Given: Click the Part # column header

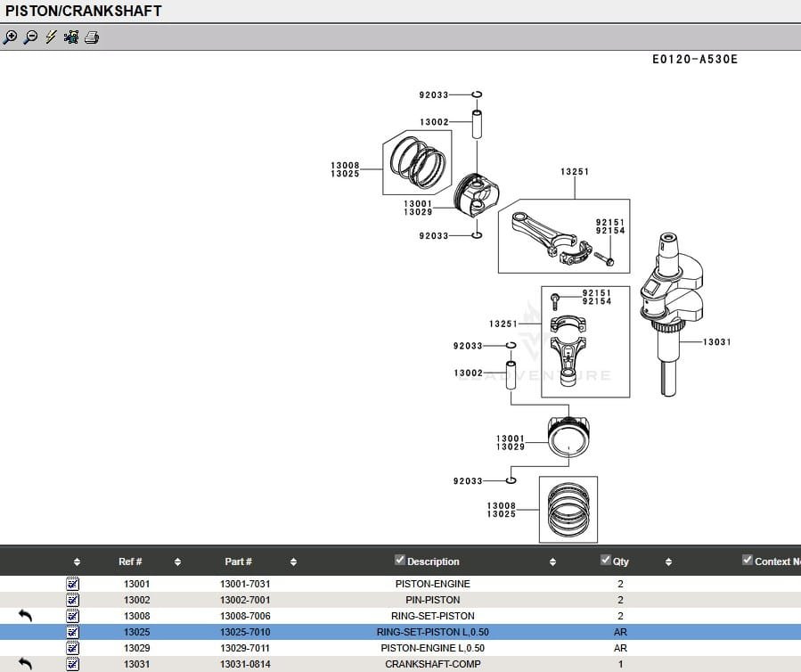Looking at the screenshot, I should click(238, 561).
